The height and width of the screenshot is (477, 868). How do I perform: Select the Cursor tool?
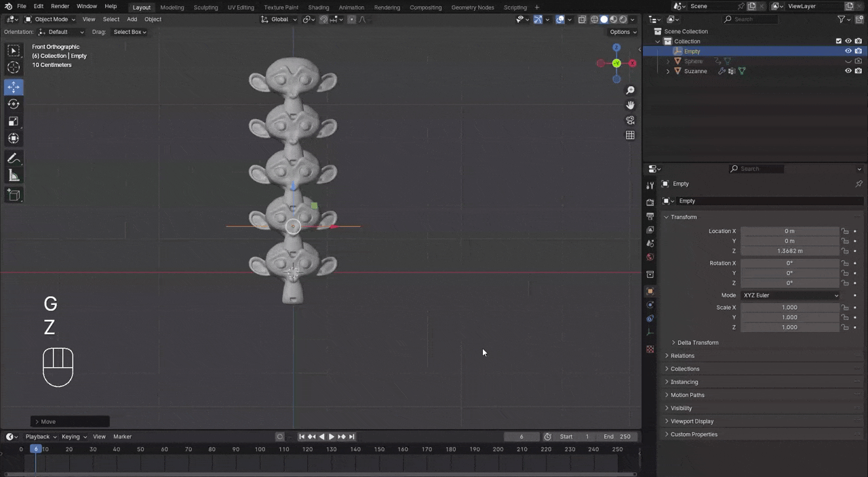coord(14,67)
